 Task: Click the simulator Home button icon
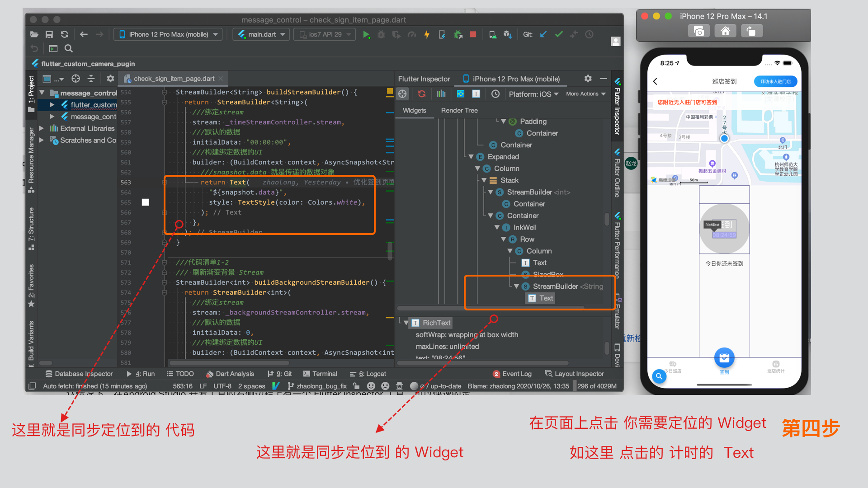725,31
